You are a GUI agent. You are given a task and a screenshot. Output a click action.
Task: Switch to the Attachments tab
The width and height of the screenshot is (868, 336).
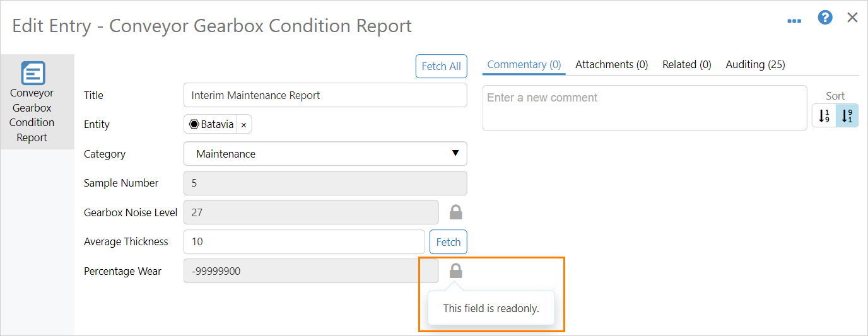(611, 64)
